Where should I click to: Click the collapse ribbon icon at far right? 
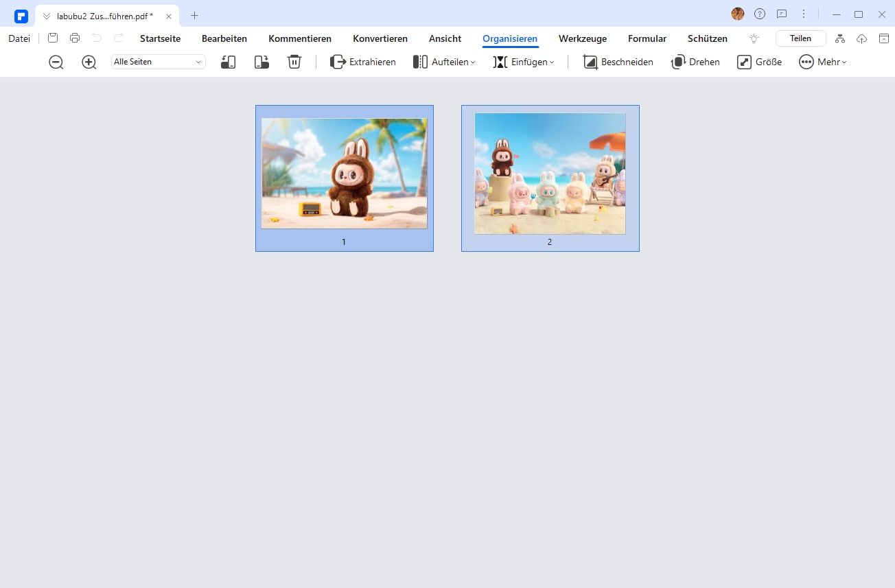(884, 38)
